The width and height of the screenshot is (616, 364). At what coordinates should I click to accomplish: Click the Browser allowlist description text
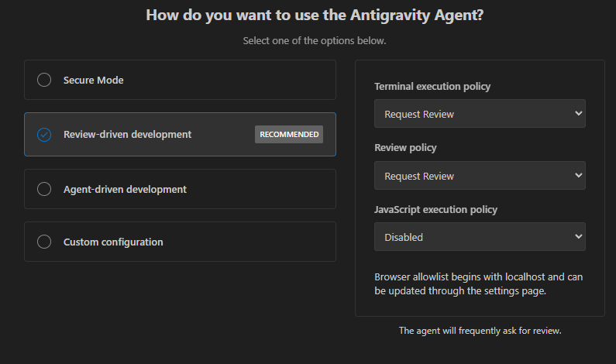click(478, 283)
